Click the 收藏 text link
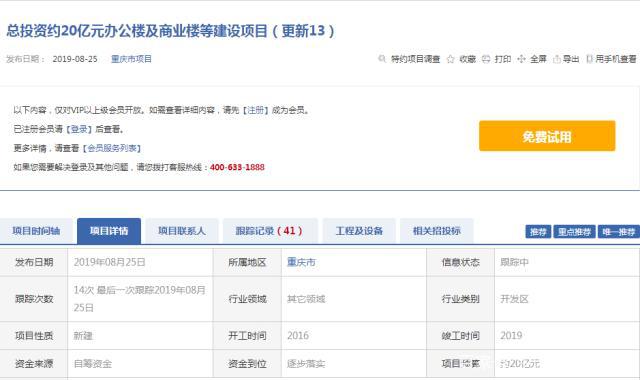This screenshot has height=380, width=640. [467, 59]
